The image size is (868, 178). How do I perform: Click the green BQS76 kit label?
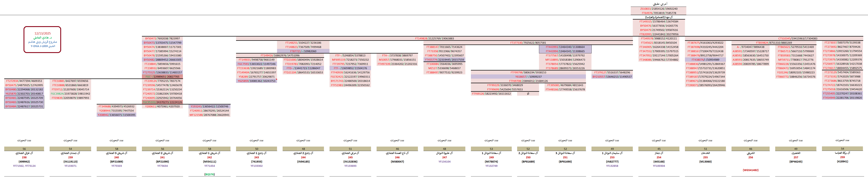(209, 174)
